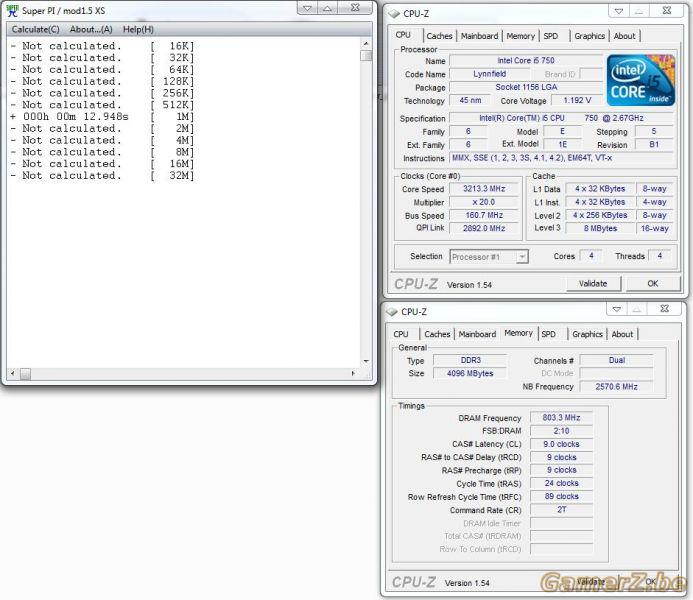This screenshot has width=693, height=600.
Task: Click the '3213.3 MHz' Core Speed value
Action: [484, 189]
